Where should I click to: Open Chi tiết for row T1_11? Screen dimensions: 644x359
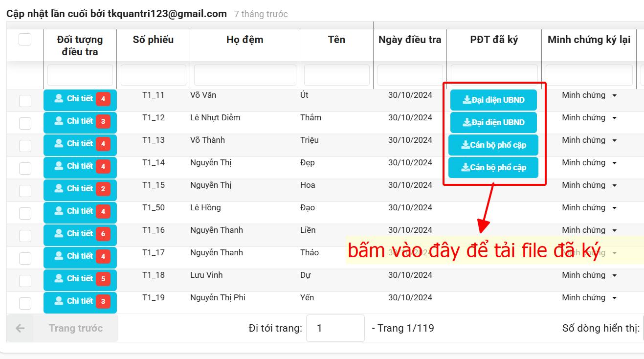[74, 99]
